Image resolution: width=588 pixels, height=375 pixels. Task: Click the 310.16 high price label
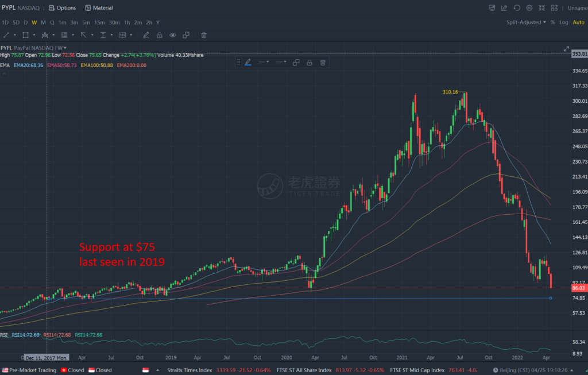(450, 92)
